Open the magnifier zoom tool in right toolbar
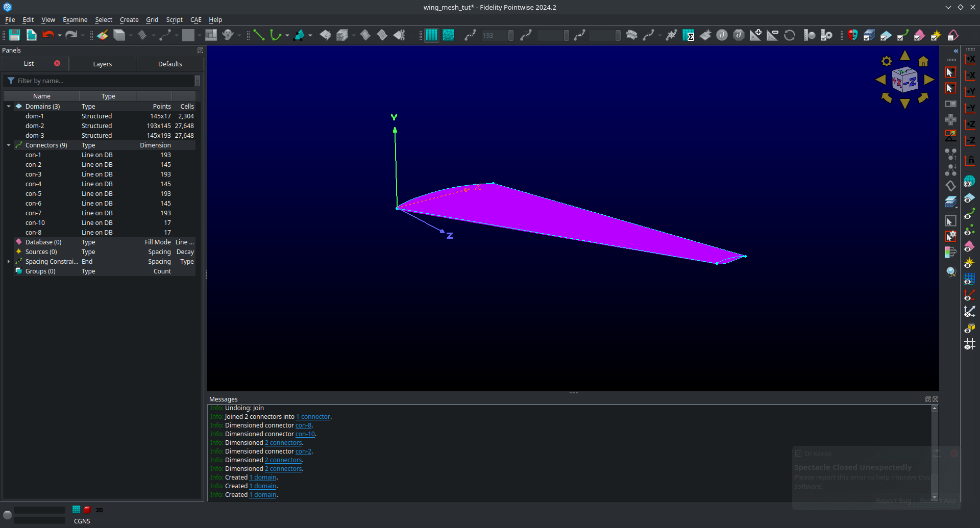Viewport: 980px width, 528px height. click(x=950, y=271)
